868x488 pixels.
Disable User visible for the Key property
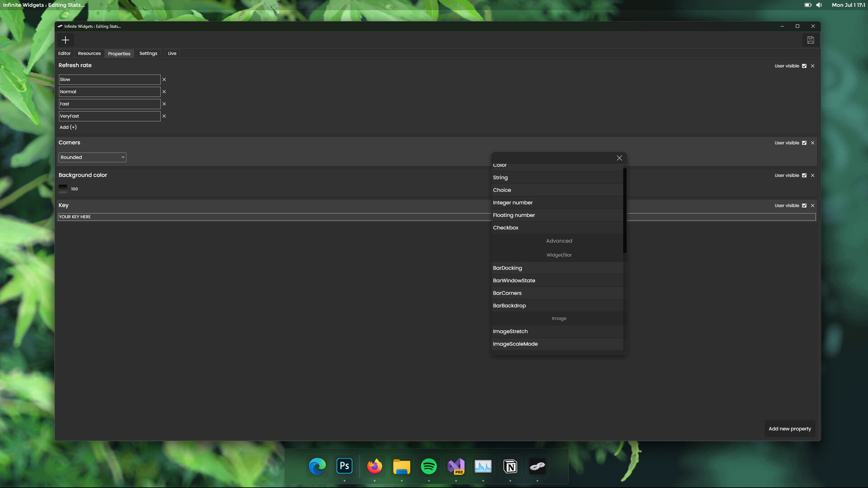click(804, 205)
